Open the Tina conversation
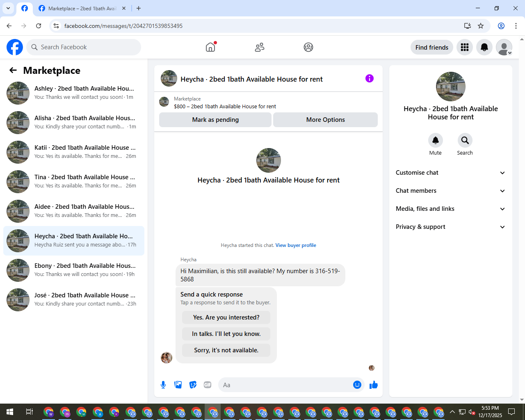525x420 pixels. (74, 182)
